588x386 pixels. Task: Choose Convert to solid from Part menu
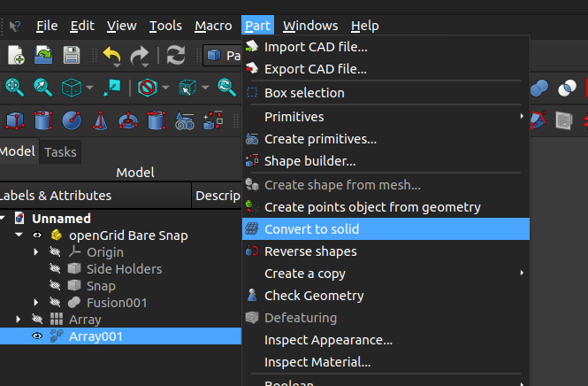pos(311,229)
